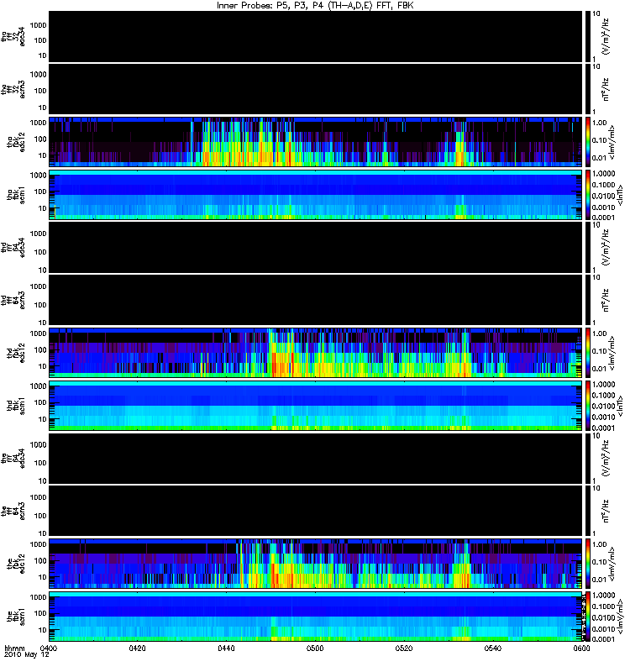The height and width of the screenshot is (672, 630).
Task: Click the thd scm3 nT²/Hz unit label
Action: (606, 301)
